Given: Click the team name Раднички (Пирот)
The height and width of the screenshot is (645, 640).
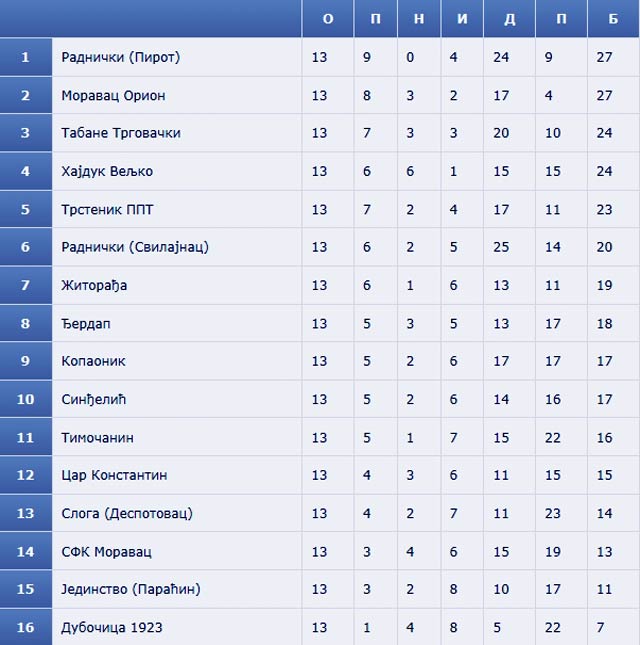Looking at the screenshot, I should [121, 57].
